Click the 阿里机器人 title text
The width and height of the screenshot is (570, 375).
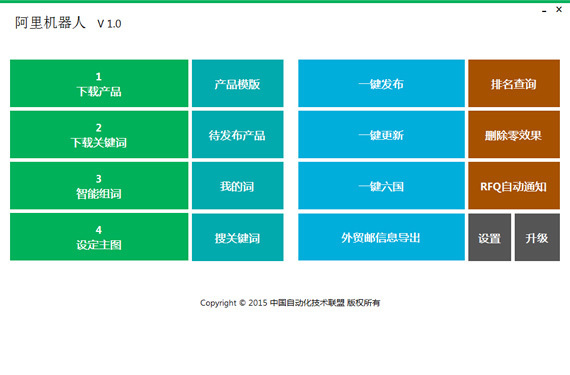[50, 23]
